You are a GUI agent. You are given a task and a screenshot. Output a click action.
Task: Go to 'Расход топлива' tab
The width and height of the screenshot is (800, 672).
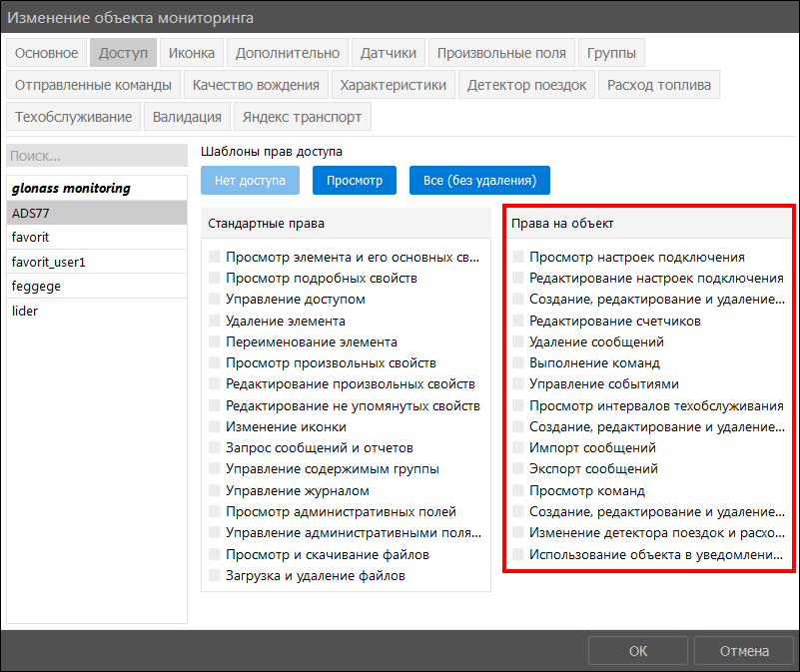(658, 85)
